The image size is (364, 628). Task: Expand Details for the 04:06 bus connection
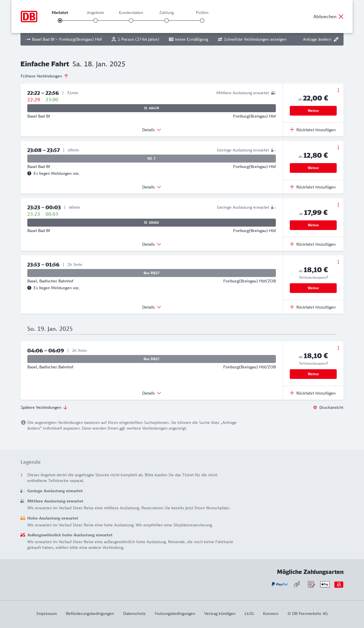(x=152, y=393)
